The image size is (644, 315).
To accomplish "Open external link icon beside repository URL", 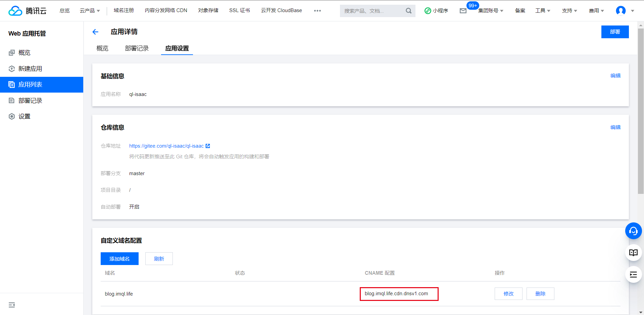I will click(208, 146).
